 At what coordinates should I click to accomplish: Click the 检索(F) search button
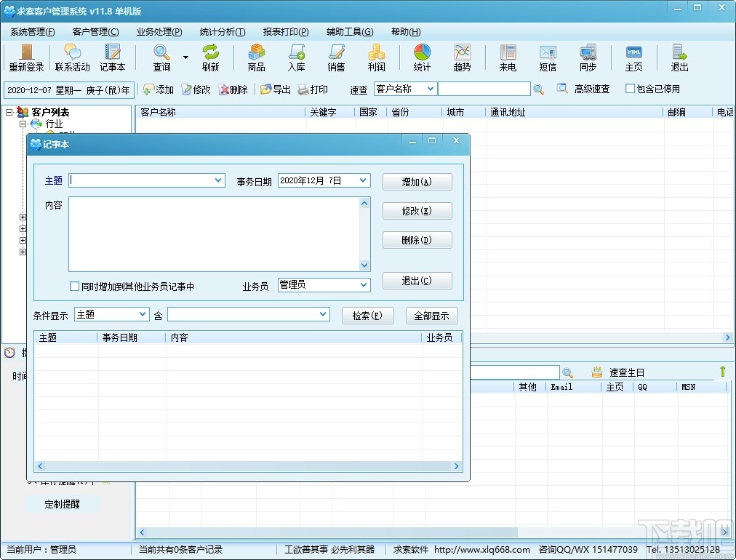coord(367,316)
